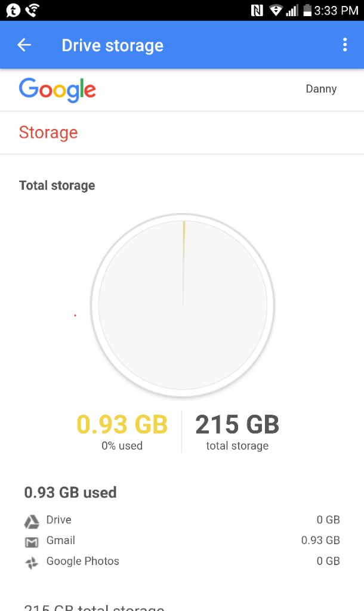The height and width of the screenshot is (611, 364).
Task: Open the red Storage heading
Action: pos(48,132)
